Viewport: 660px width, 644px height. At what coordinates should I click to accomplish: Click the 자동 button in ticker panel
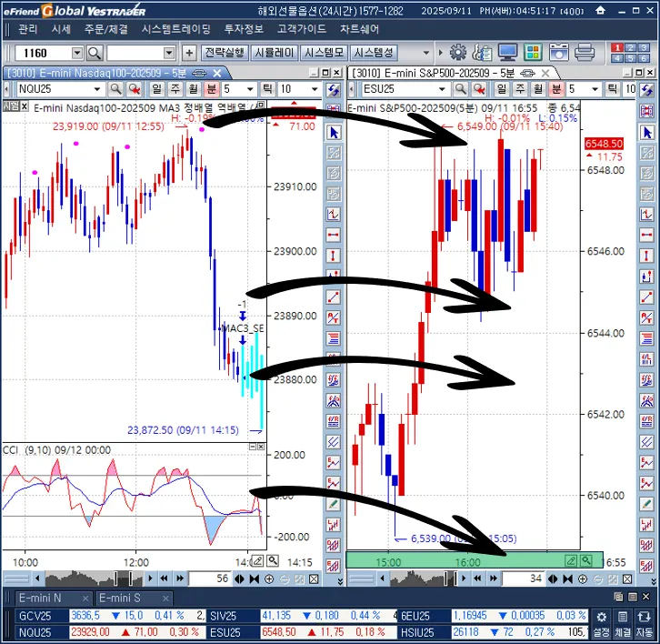[644, 623]
